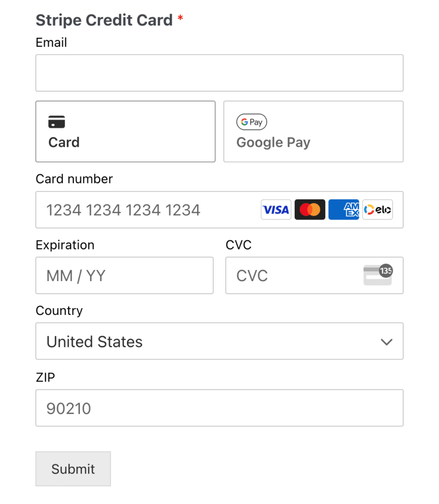Click the Visa card brand icon
This screenshot has width=439, height=504.
point(276,210)
